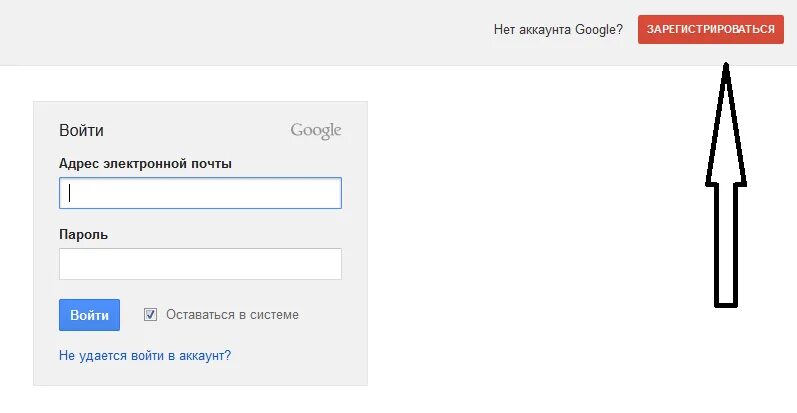Image resolution: width=797 pixels, height=413 pixels.
Task: Click the Адрес электронной почты label
Action: (145, 164)
